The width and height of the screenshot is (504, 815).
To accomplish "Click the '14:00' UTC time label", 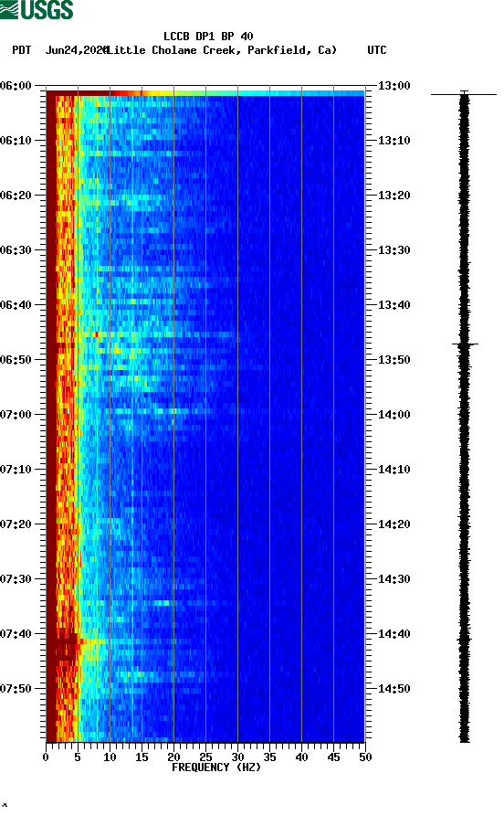I will click(x=394, y=415).
